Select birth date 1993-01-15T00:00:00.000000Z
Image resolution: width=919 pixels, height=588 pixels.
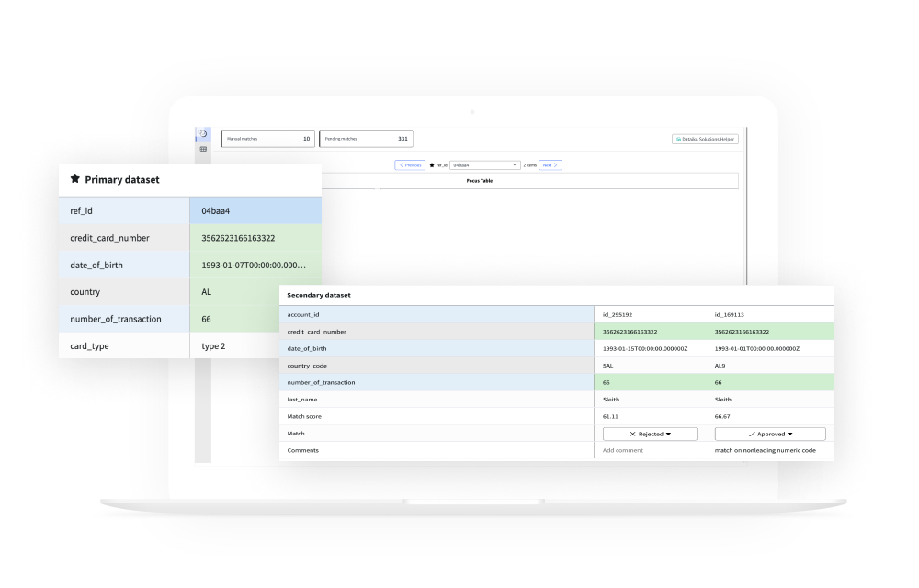645,348
